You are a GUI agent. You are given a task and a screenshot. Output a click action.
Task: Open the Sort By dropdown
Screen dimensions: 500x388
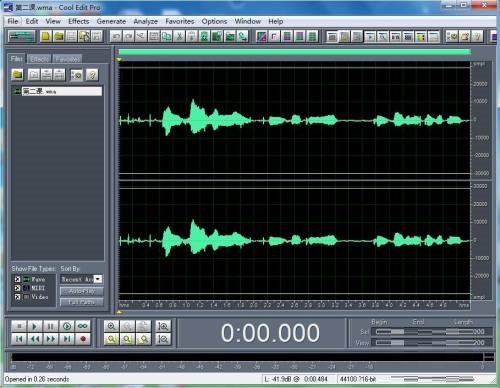coord(98,279)
